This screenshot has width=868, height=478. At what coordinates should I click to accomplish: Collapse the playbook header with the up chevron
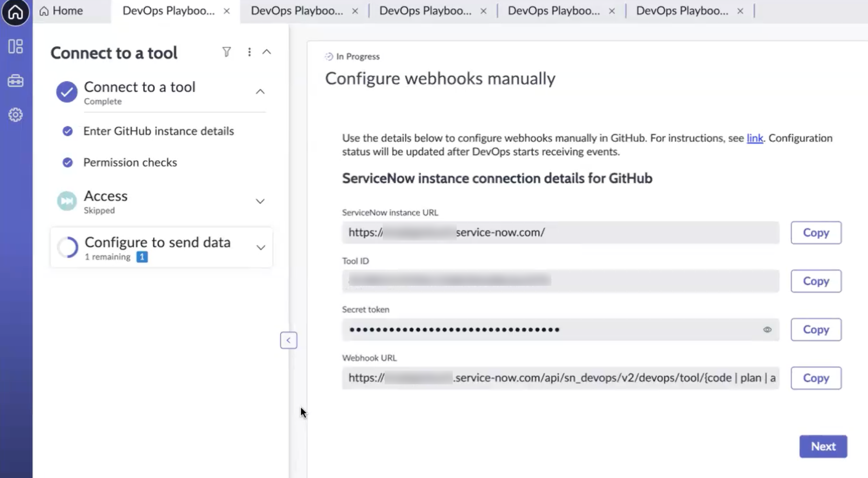pyautogui.click(x=267, y=52)
